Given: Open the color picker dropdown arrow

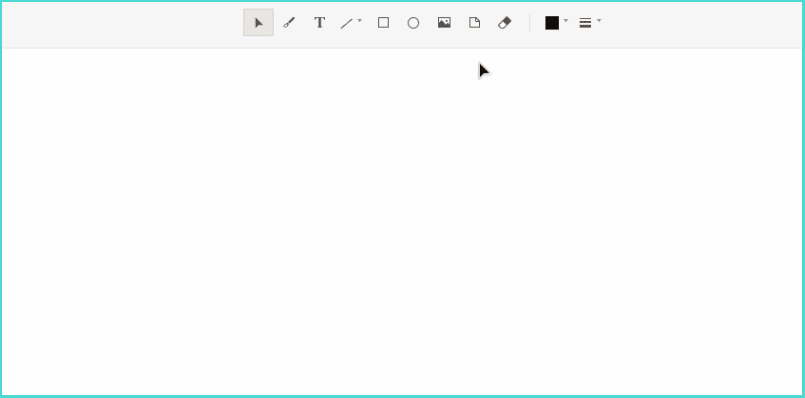Looking at the screenshot, I should pos(566,21).
